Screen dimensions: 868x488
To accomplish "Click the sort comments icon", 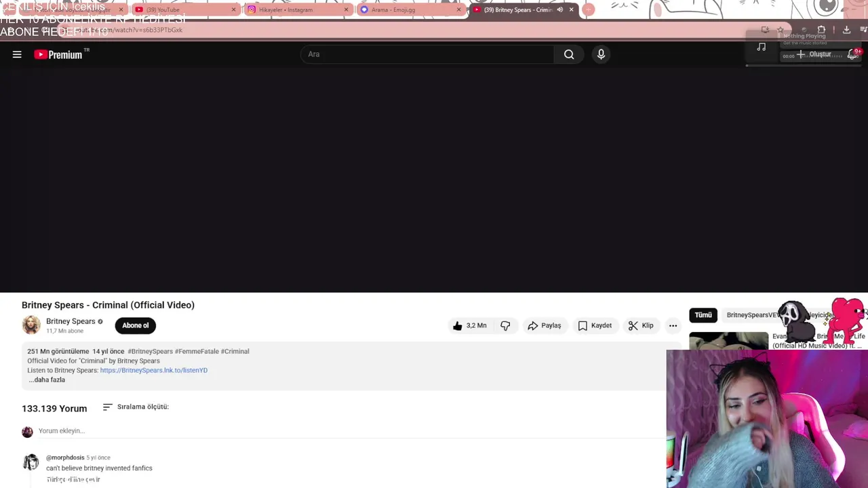I will click(107, 407).
